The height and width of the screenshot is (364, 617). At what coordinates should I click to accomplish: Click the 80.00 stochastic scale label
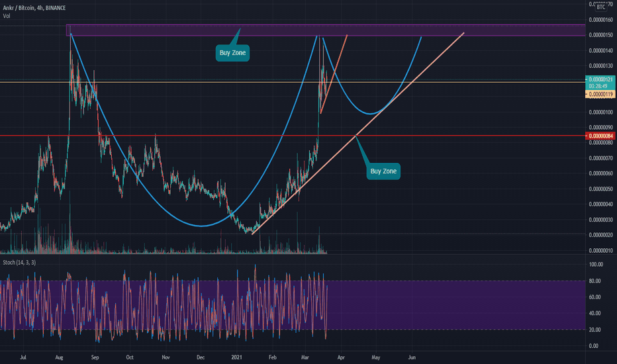[x=594, y=281]
